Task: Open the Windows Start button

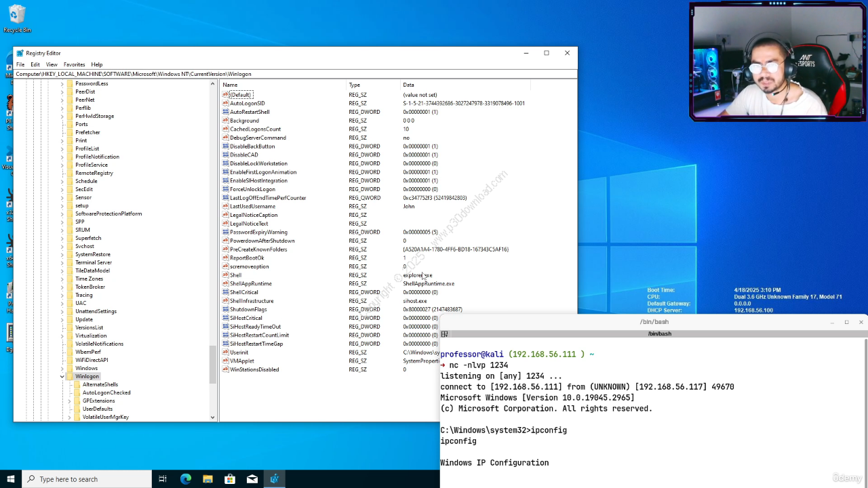Action: 11,479
